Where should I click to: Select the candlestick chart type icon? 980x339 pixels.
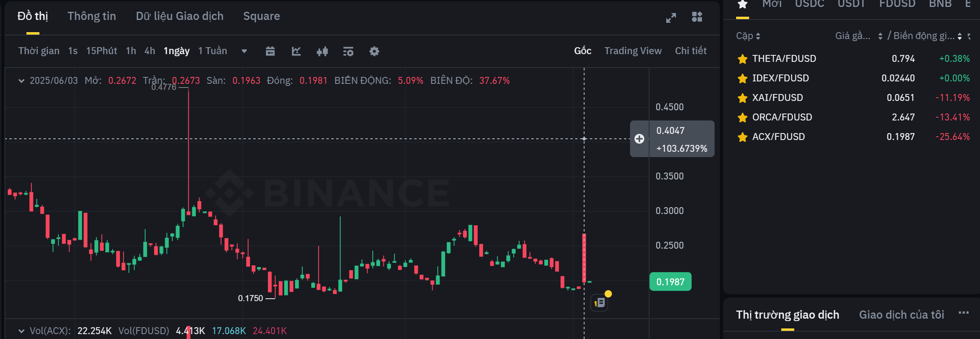point(322,51)
